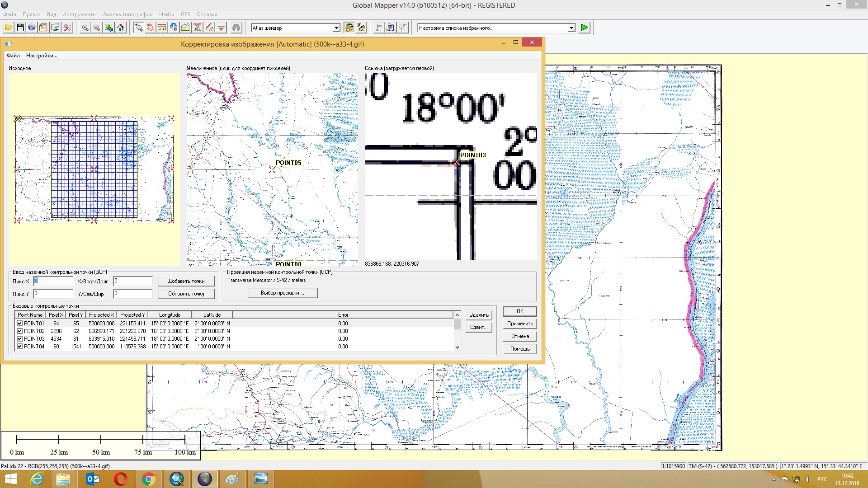Toggle the POINT03 control point checkbox
868x488 pixels.
click(x=19, y=339)
